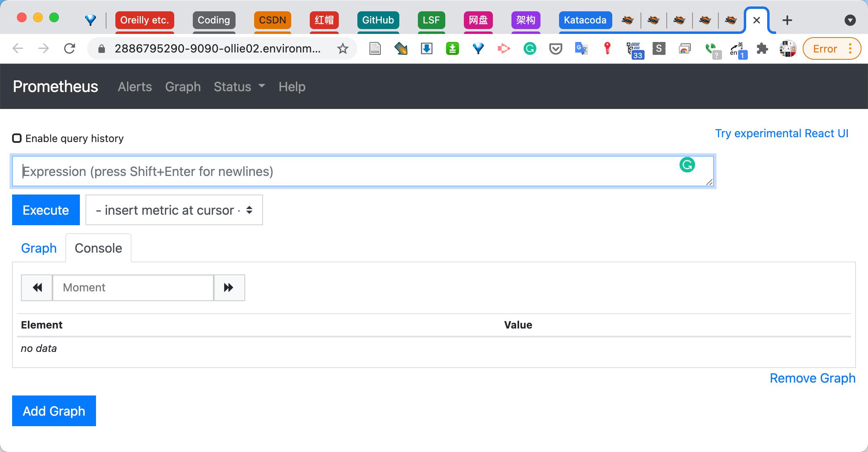Open the Google Translate extension
Screen dimensions: 868x452
click(x=581, y=49)
